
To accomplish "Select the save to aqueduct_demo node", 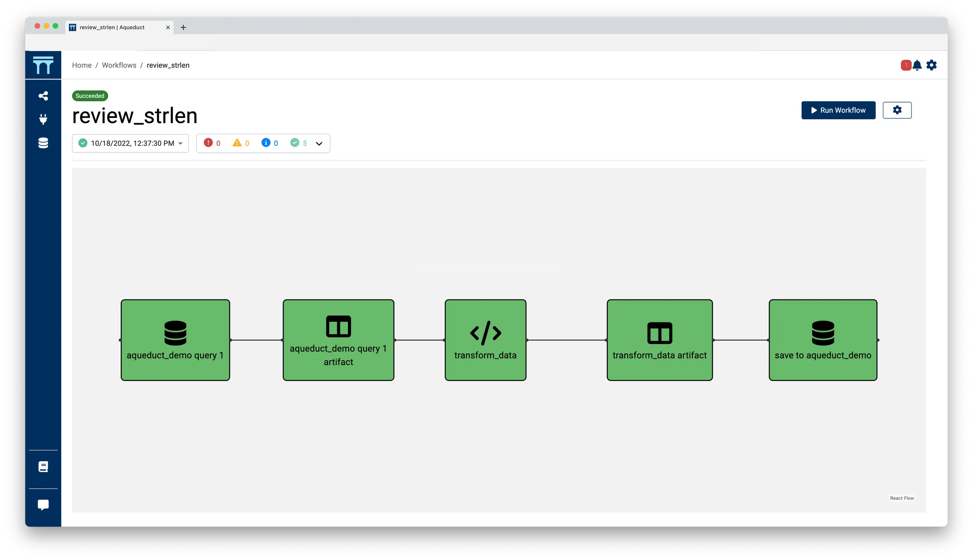I will point(822,340).
